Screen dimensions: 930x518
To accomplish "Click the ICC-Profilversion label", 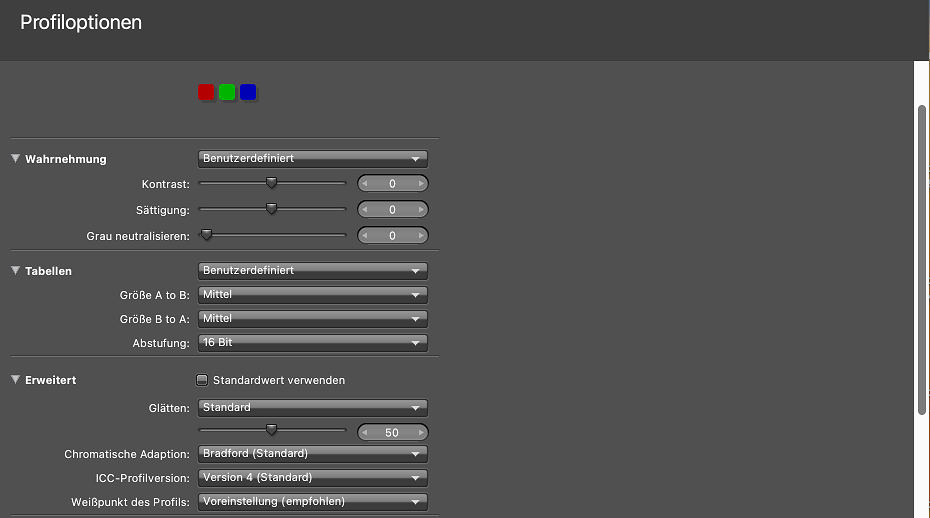I will click(x=142, y=478).
